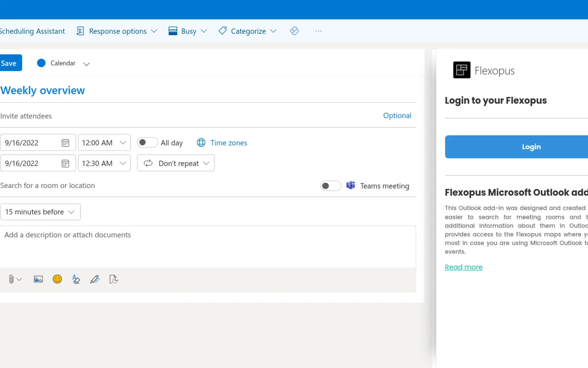
Task: Click the Time zones globe icon
Action: point(201,142)
